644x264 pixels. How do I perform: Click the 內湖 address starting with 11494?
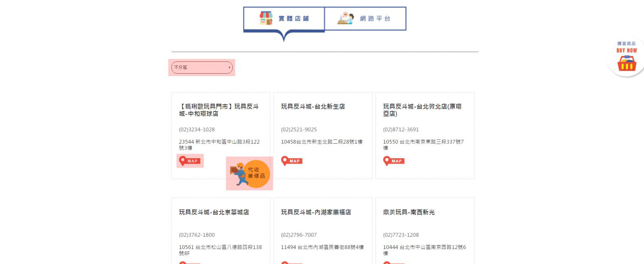322,247
